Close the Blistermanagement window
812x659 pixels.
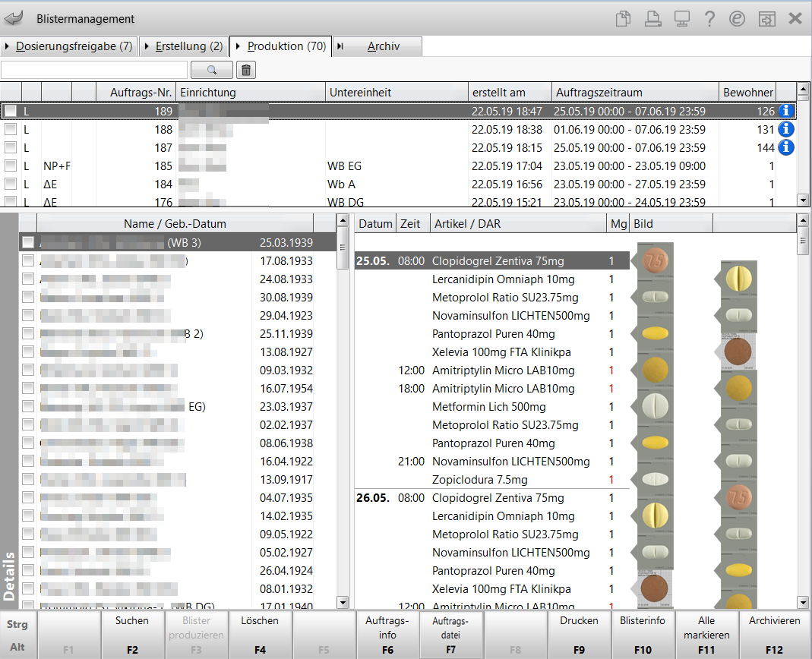pyautogui.click(x=795, y=19)
